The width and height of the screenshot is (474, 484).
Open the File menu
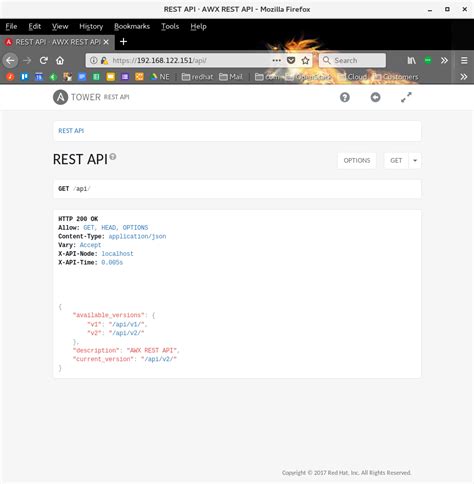pyautogui.click(x=11, y=26)
